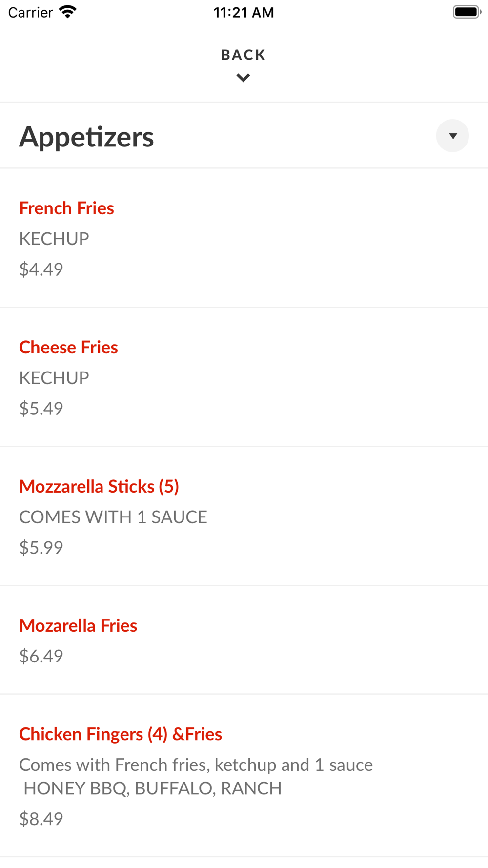Select the Cheese Fries item

pos(68,348)
